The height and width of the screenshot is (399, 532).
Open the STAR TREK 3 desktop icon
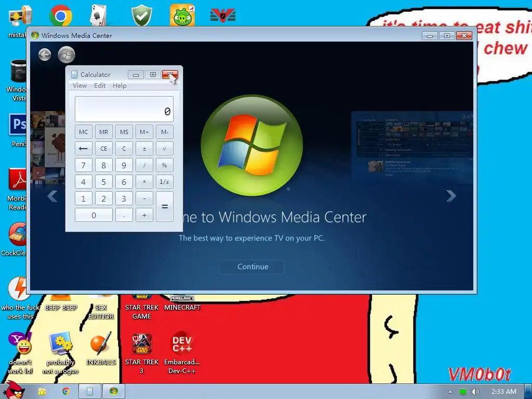(142, 353)
